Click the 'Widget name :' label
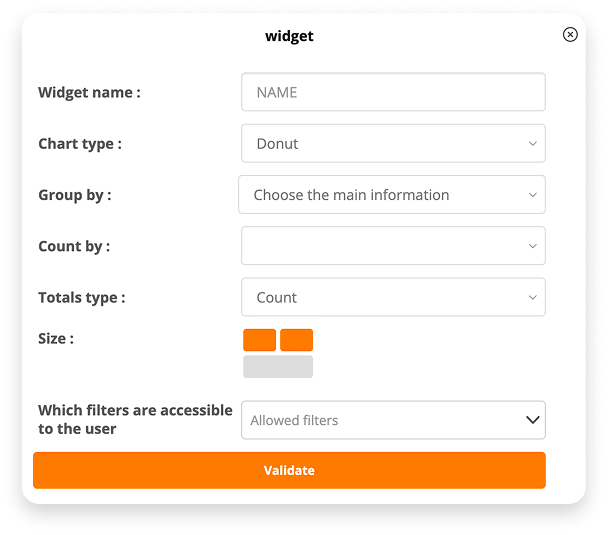 click(89, 93)
